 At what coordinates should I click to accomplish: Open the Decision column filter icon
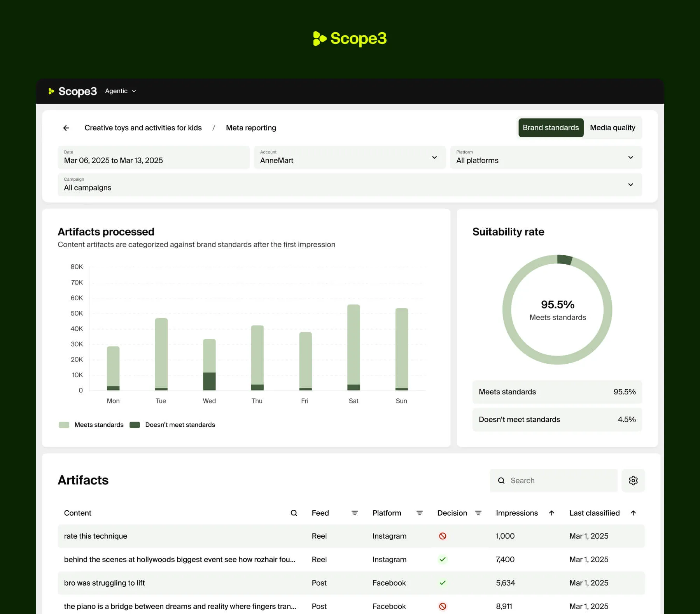pyautogui.click(x=478, y=513)
